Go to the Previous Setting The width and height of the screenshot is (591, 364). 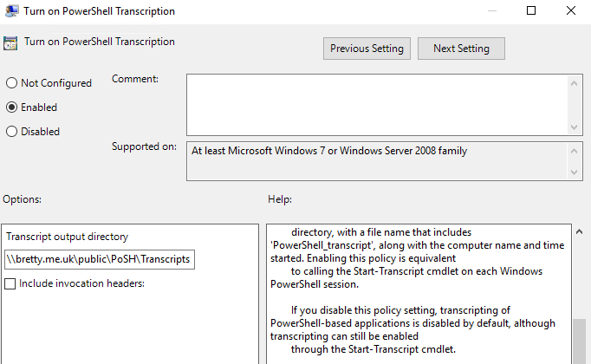tap(367, 49)
